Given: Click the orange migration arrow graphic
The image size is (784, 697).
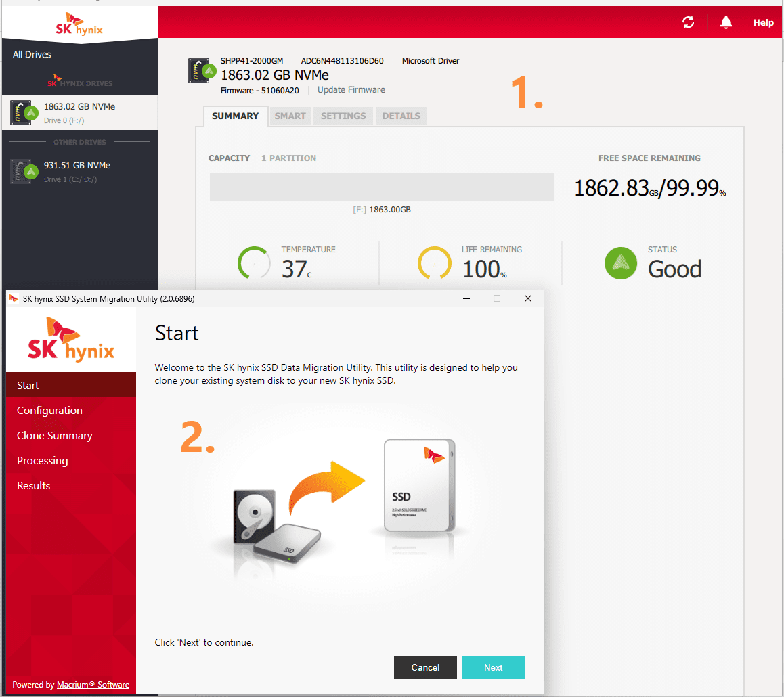Looking at the screenshot, I should [x=326, y=487].
